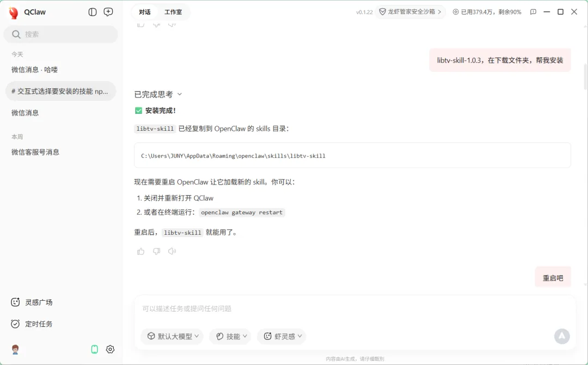Click the green phone device icon
Screen dimensions: 588x365
click(x=95, y=350)
